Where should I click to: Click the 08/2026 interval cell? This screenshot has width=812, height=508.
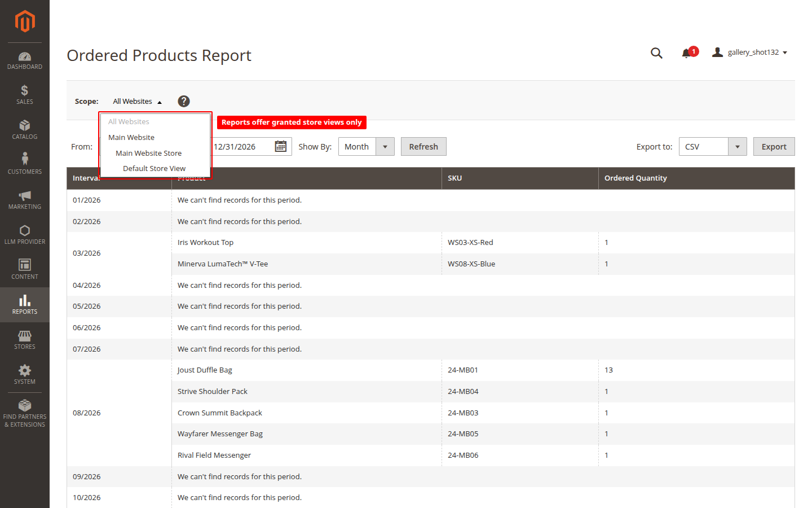coord(119,413)
